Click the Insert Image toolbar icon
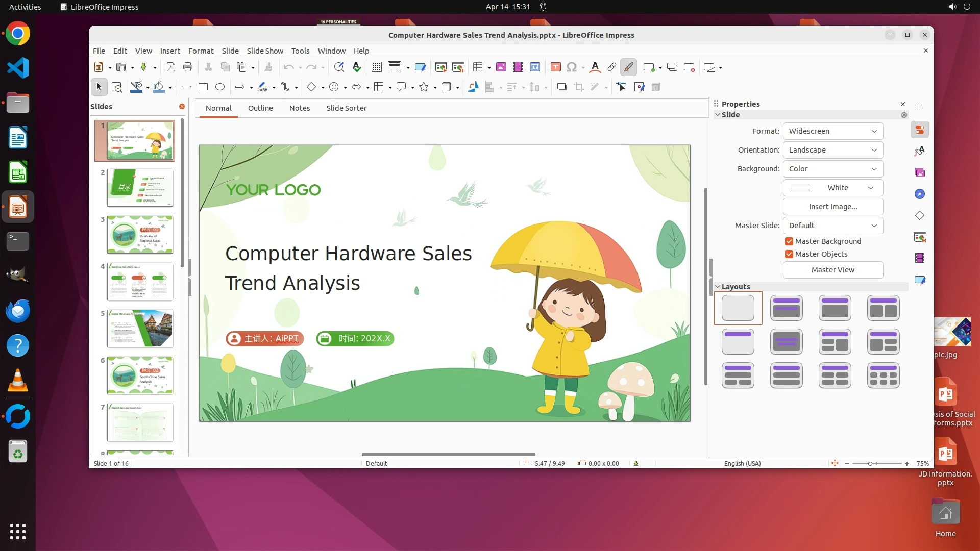This screenshot has height=551, width=980. point(501,67)
